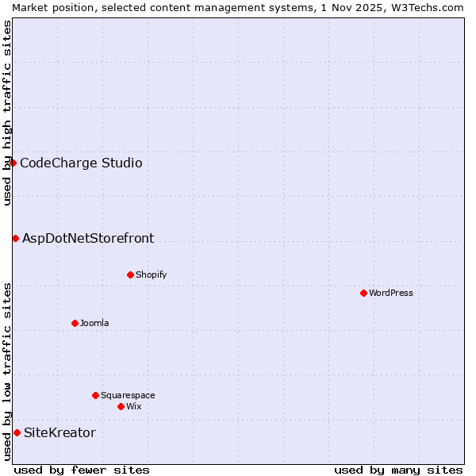Click the red WordPress data point marker
Image resolution: width=476 pixels, height=476 pixels.
[363, 293]
